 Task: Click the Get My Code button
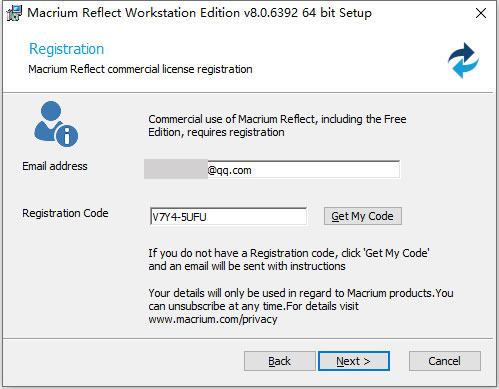pyautogui.click(x=363, y=216)
